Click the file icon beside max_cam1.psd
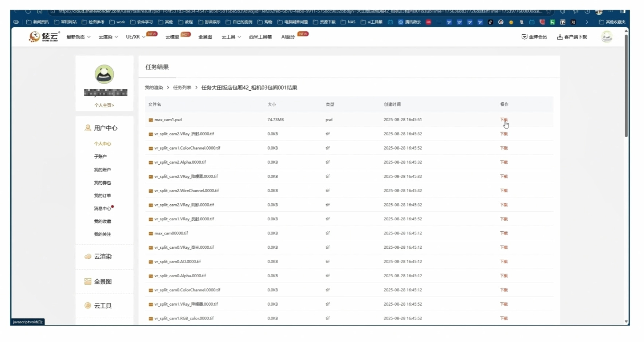Image resolution: width=644 pixels, height=342 pixels. coord(150,120)
